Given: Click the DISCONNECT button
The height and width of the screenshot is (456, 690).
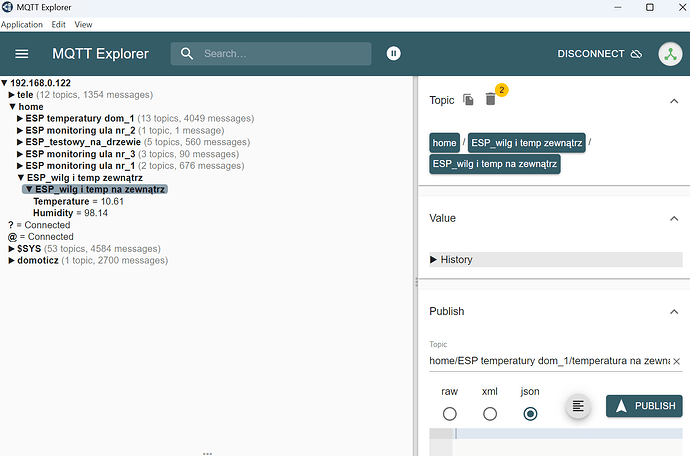Looking at the screenshot, I should pyautogui.click(x=599, y=54).
